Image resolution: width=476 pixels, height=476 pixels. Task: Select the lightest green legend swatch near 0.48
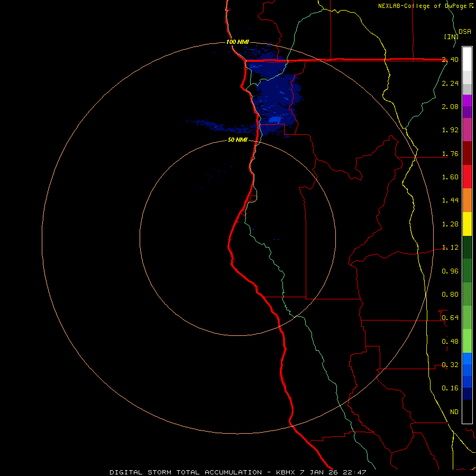(x=467, y=341)
